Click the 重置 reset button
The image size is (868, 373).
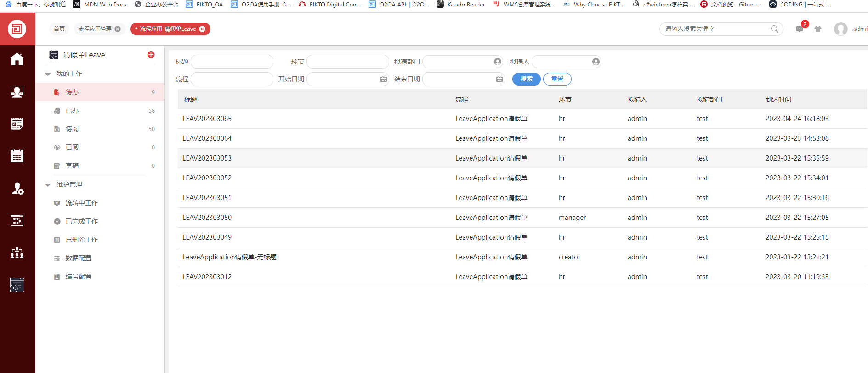point(557,79)
